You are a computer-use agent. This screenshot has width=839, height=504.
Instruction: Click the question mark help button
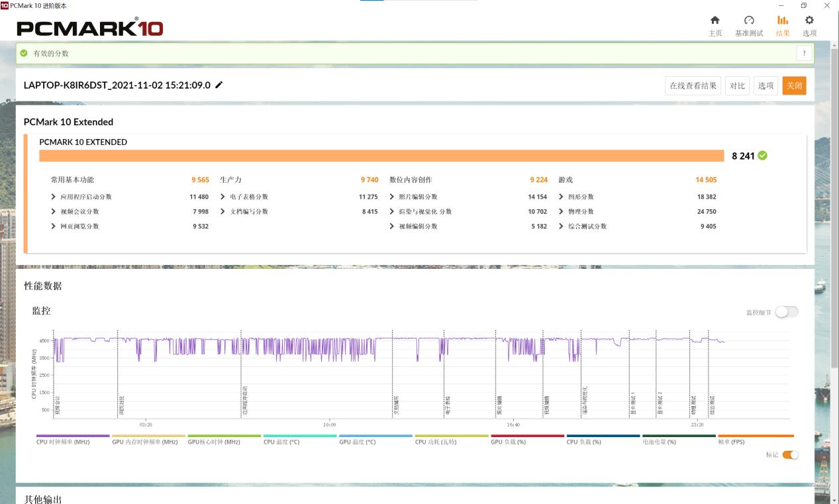point(804,54)
